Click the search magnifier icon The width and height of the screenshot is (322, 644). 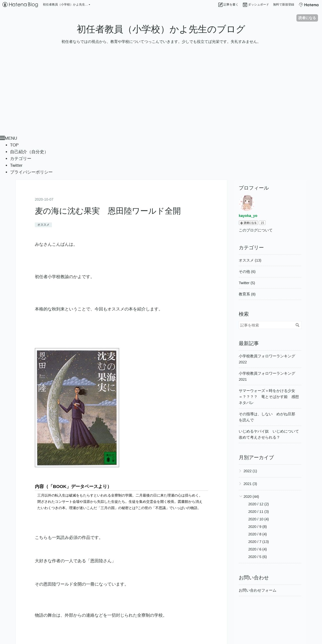tap(297, 325)
